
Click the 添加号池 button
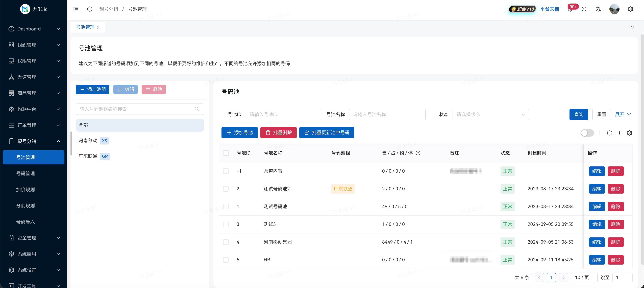(x=239, y=132)
